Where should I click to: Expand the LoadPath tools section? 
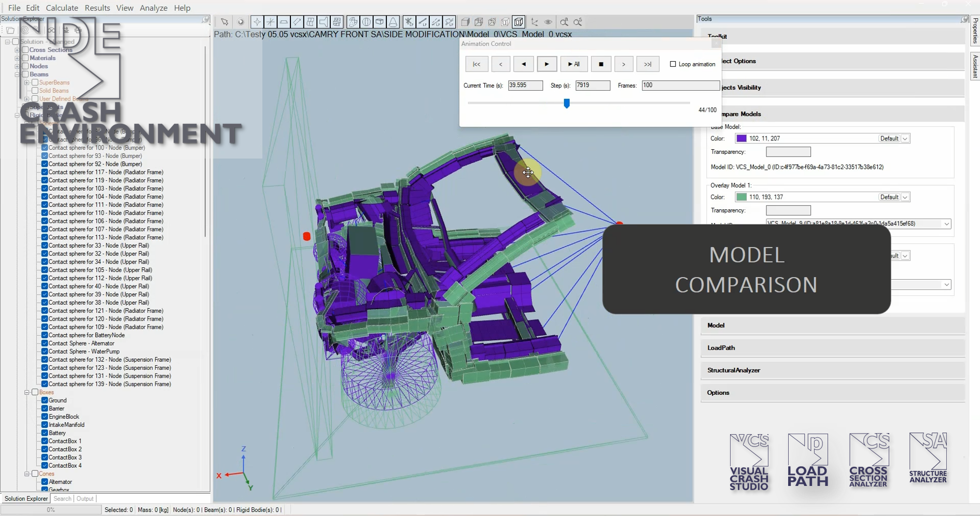tap(833, 348)
